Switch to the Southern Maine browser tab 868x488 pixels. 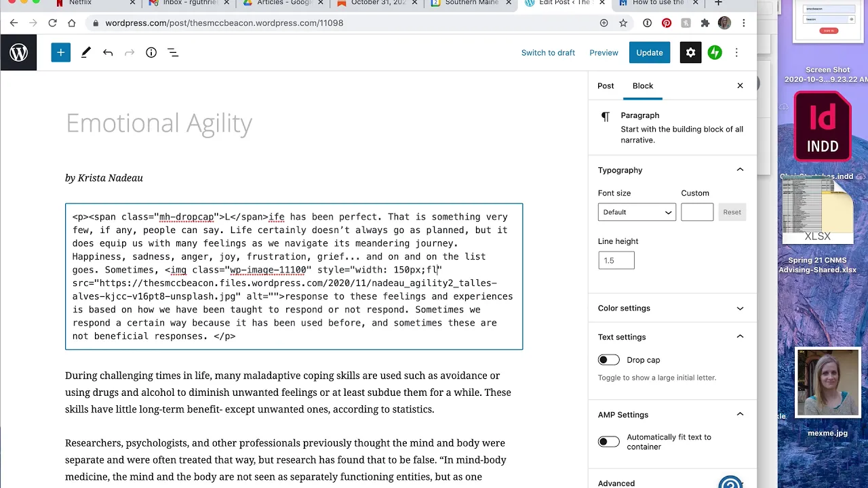tap(471, 3)
